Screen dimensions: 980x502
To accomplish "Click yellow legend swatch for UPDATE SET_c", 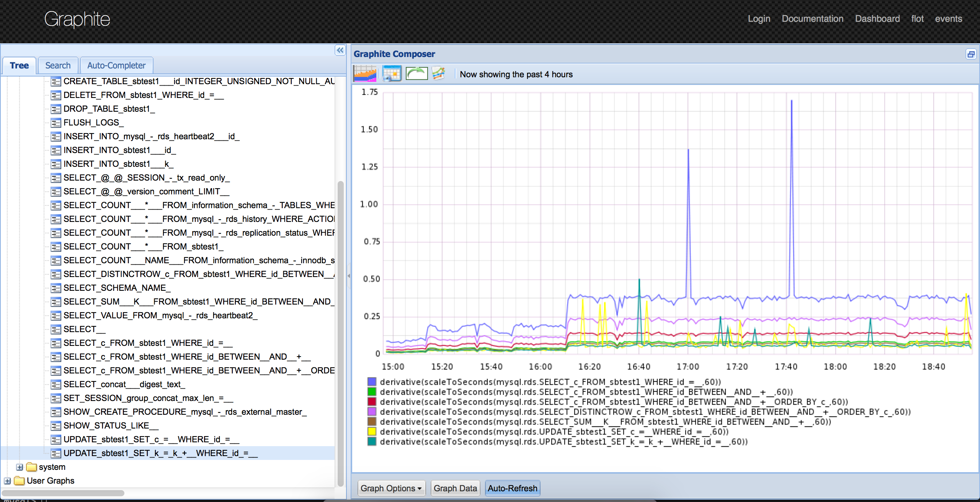I will (x=371, y=432).
